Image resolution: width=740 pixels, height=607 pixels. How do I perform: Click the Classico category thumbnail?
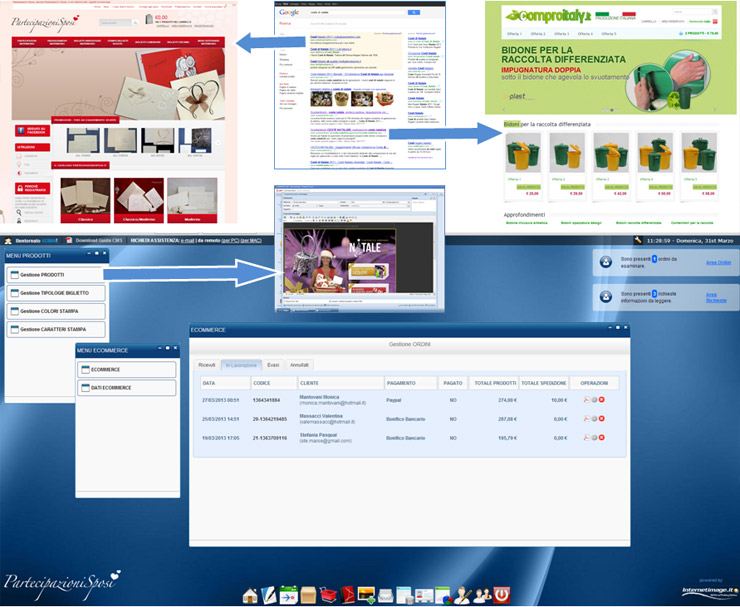tap(85, 200)
